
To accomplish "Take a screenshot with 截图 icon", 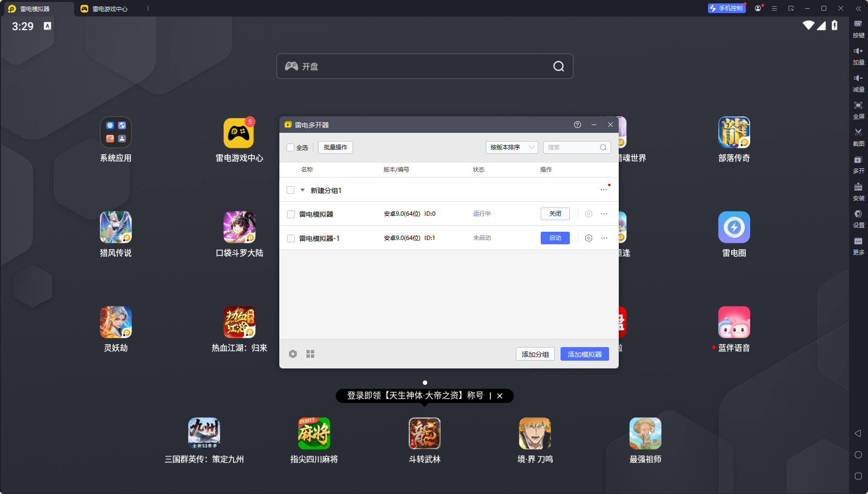I will (858, 138).
